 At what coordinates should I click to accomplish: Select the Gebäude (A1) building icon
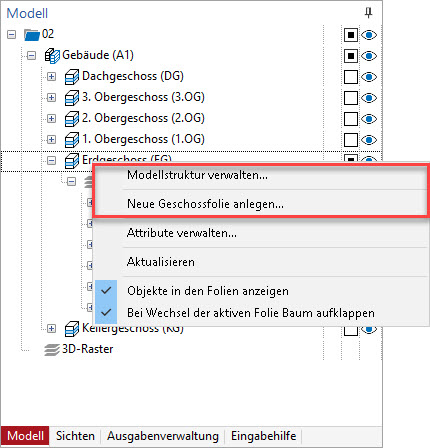52,55
